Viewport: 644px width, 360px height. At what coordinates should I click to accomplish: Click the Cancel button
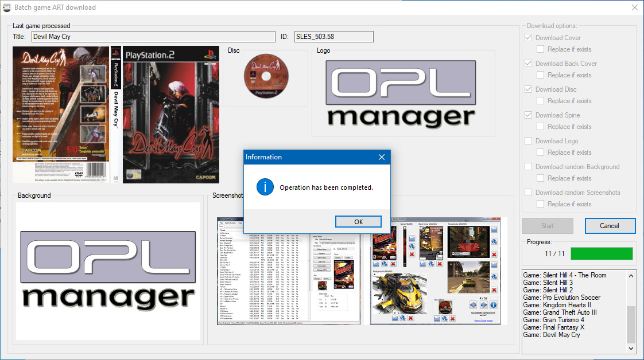pos(610,225)
